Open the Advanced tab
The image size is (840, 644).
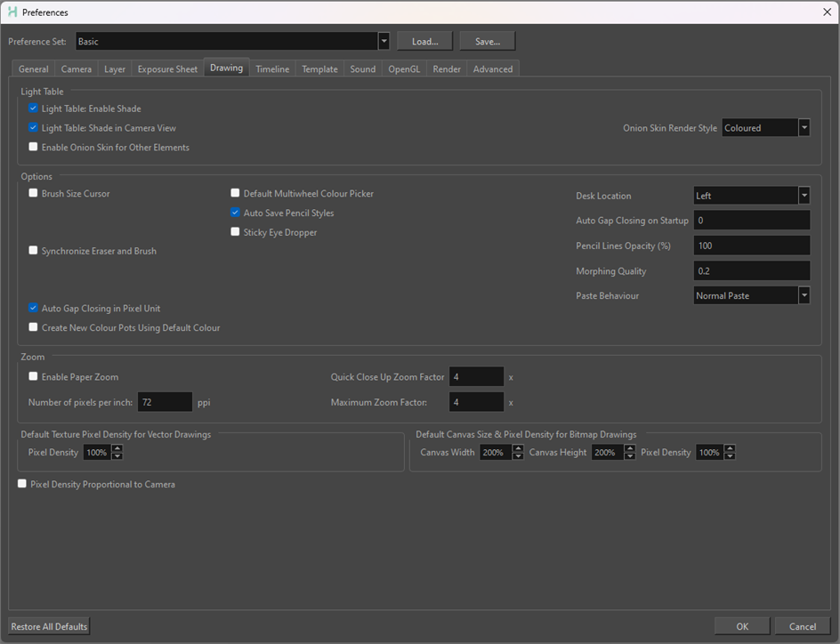[493, 69]
